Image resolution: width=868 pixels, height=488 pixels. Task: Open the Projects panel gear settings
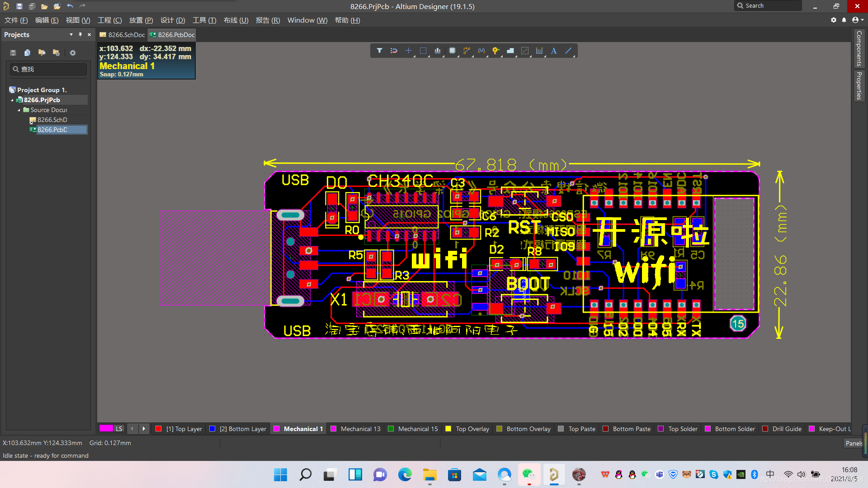point(73,53)
